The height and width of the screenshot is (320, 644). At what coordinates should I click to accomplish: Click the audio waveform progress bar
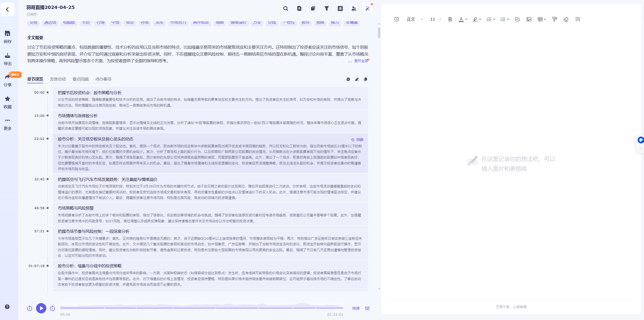(x=202, y=308)
